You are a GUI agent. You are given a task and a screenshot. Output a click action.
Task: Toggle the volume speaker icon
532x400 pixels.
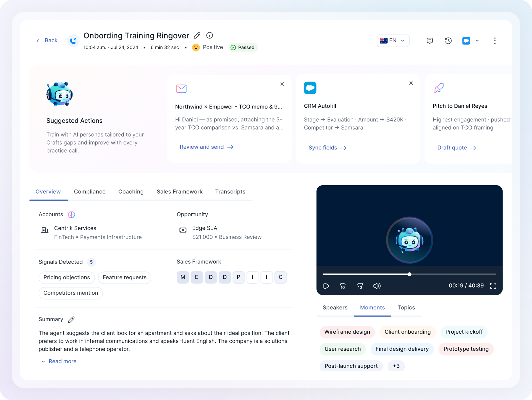click(x=377, y=286)
